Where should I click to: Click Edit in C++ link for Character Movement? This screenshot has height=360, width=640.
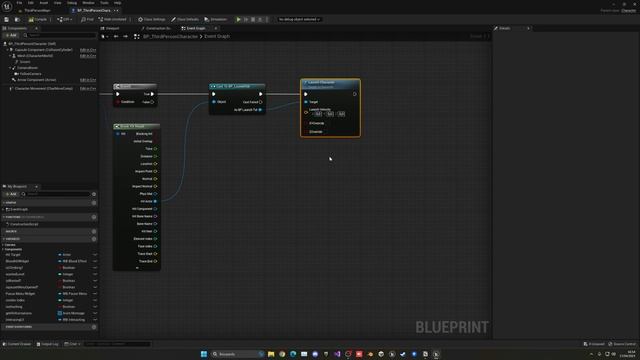tap(88, 89)
